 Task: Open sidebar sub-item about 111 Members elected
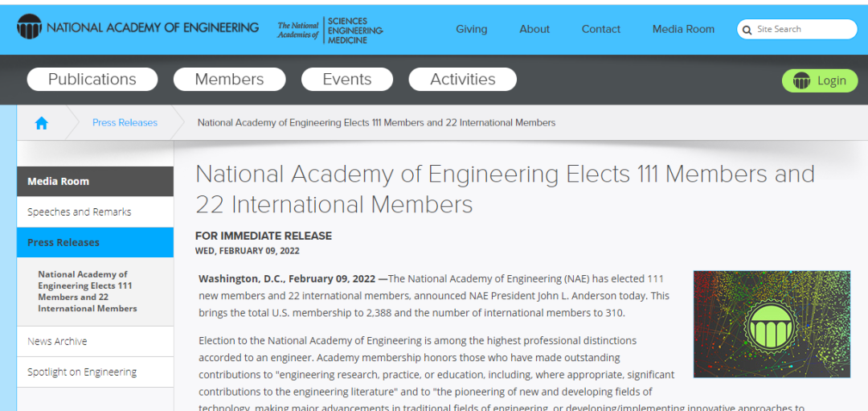pyautogui.click(x=88, y=291)
